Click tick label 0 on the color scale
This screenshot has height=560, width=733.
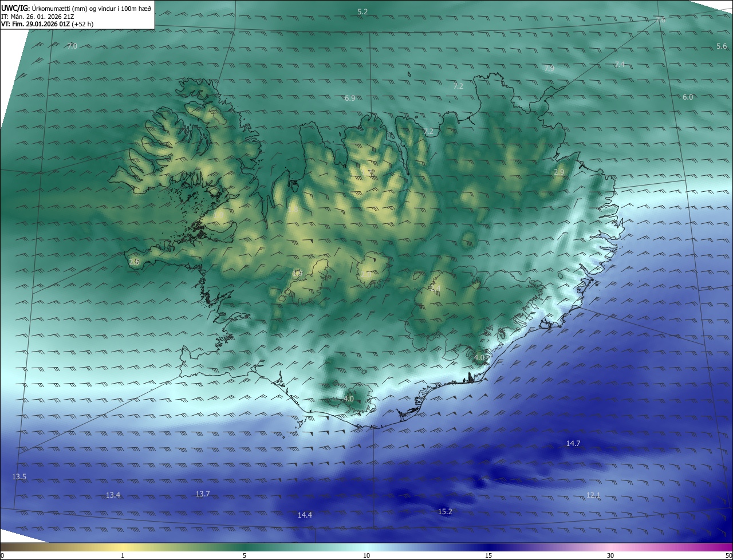[x=2, y=555]
